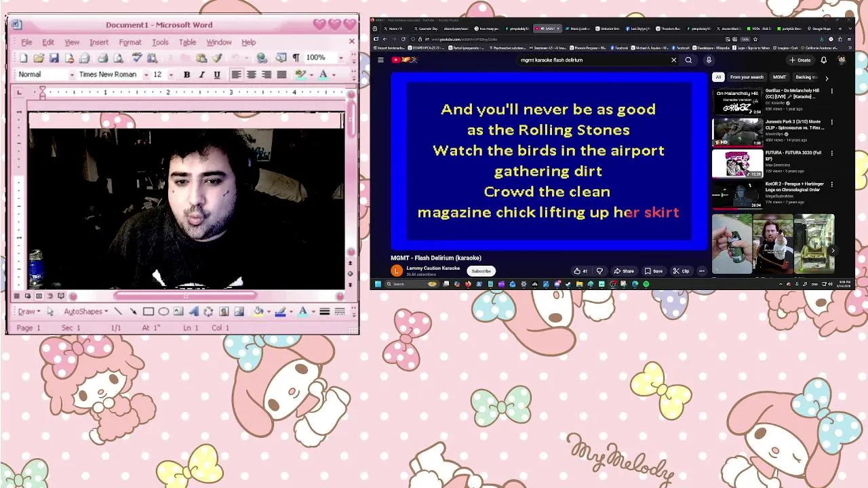
Task: Toggle Show/Hide paragraph marks
Action: tap(296, 58)
